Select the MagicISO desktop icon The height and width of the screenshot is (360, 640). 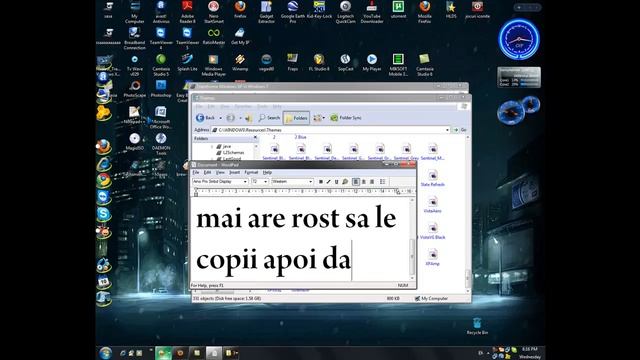(x=135, y=141)
